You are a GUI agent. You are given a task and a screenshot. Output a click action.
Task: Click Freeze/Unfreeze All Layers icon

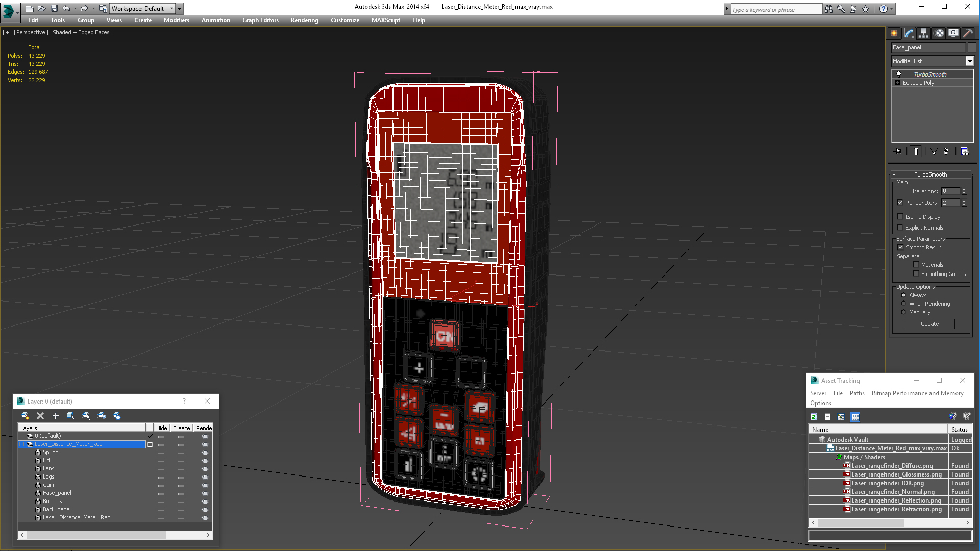coord(117,416)
